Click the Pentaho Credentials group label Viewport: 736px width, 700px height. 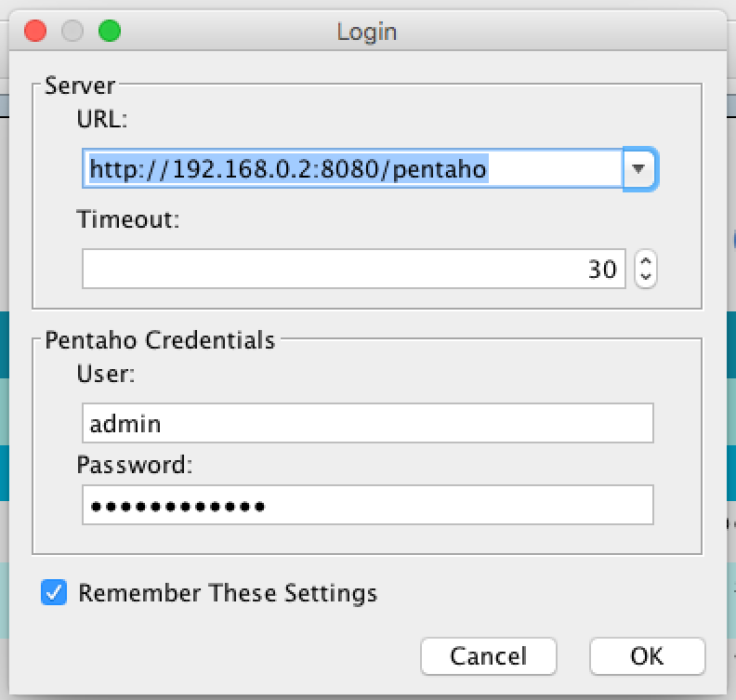tap(160, 340)
